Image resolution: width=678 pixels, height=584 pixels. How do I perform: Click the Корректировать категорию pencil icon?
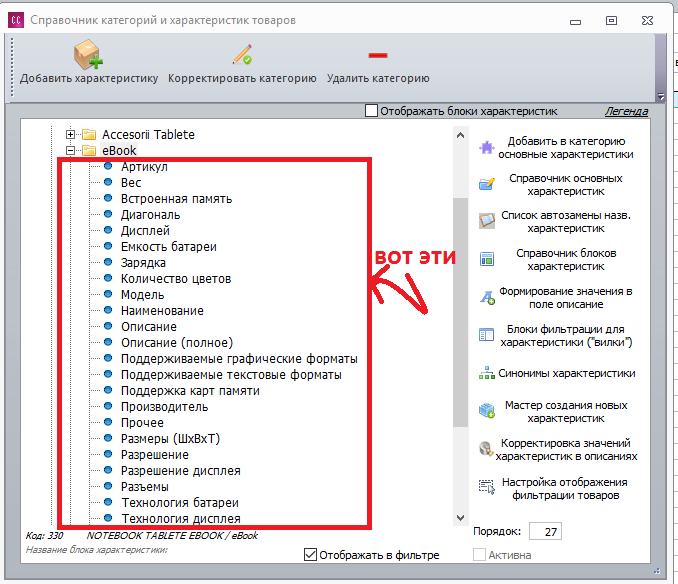point(242,54)
